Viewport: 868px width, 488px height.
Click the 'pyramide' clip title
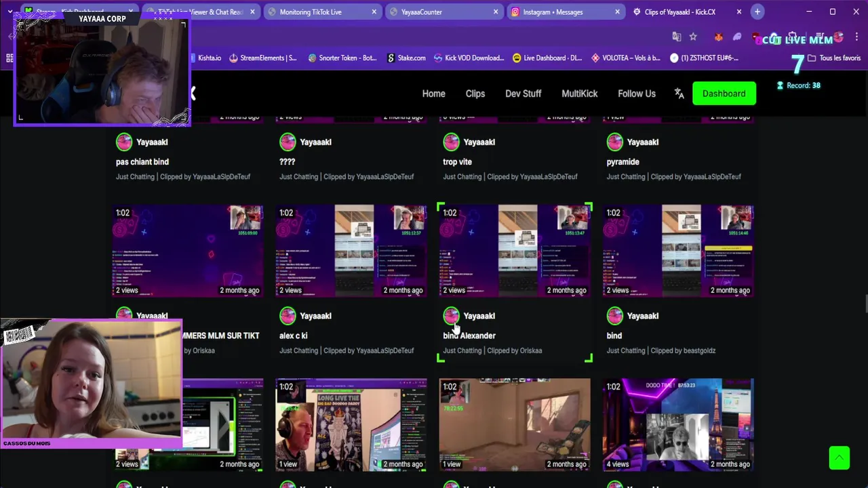(623, 162)
